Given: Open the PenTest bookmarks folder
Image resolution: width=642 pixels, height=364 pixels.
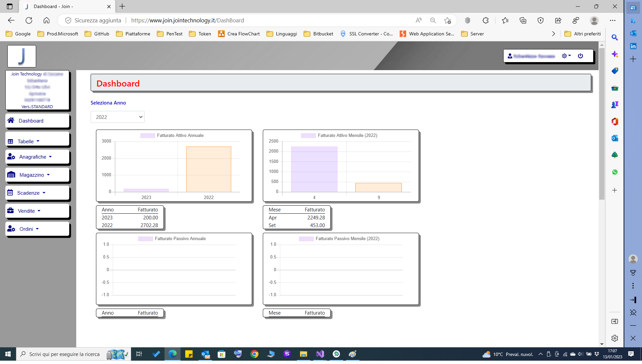Looking at the screenshot, I should [x=170, y=34].
